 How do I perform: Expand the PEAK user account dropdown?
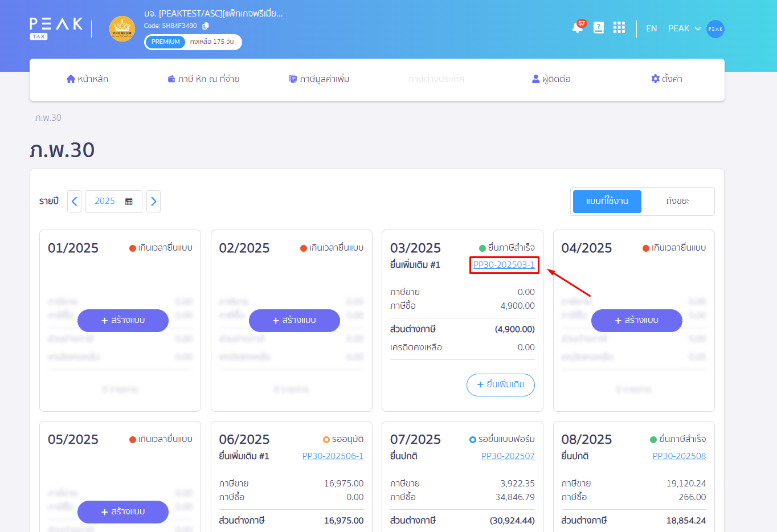[x=684, y=28]
